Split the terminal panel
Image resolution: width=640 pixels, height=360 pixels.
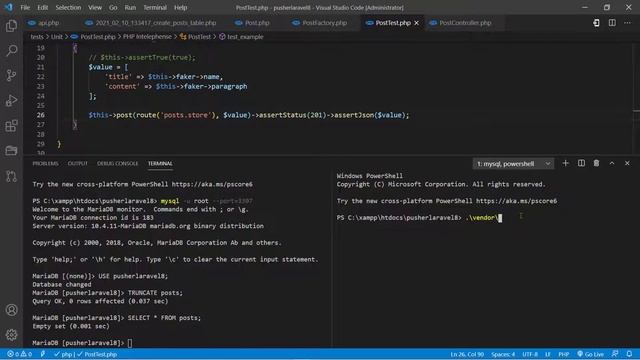581,163
